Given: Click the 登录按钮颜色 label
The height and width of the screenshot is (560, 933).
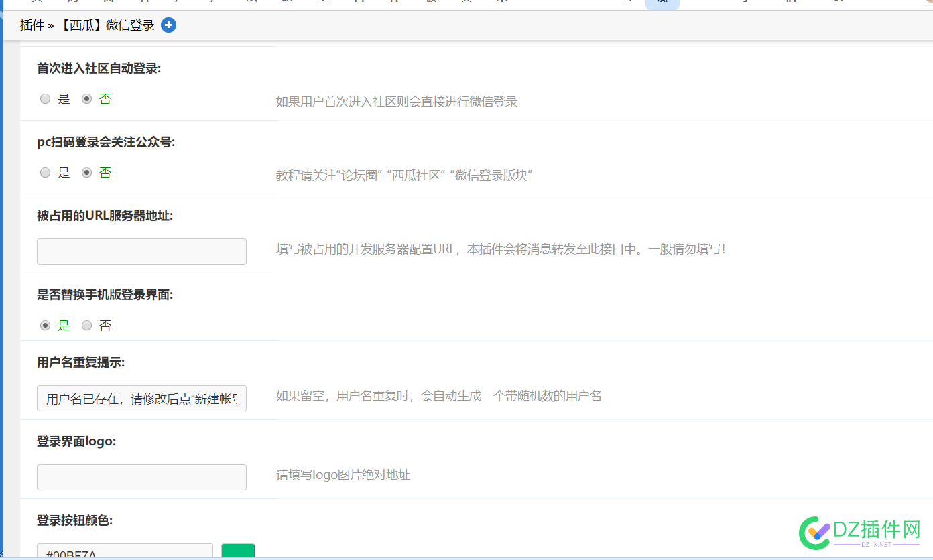Looking at the screenshot, I should [74, 520].
